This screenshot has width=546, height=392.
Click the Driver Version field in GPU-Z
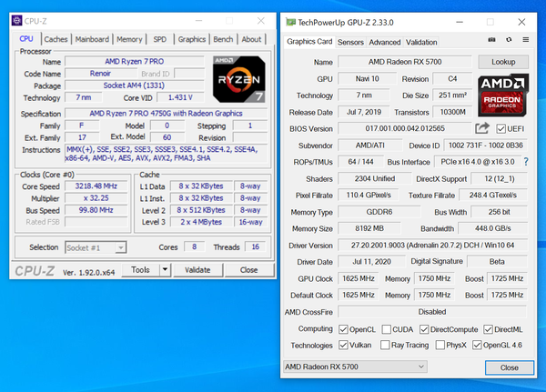pyautogui.click(x=432, y=245)
